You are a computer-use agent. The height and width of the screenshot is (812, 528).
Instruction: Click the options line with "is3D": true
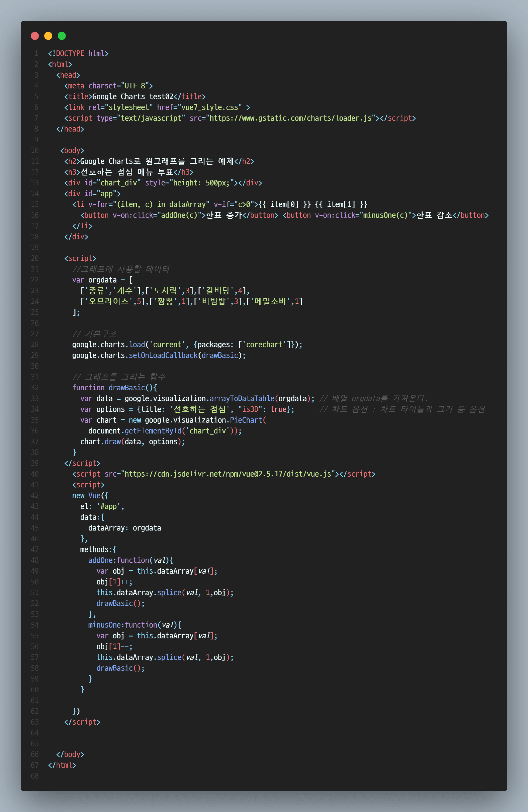(187, 410)
